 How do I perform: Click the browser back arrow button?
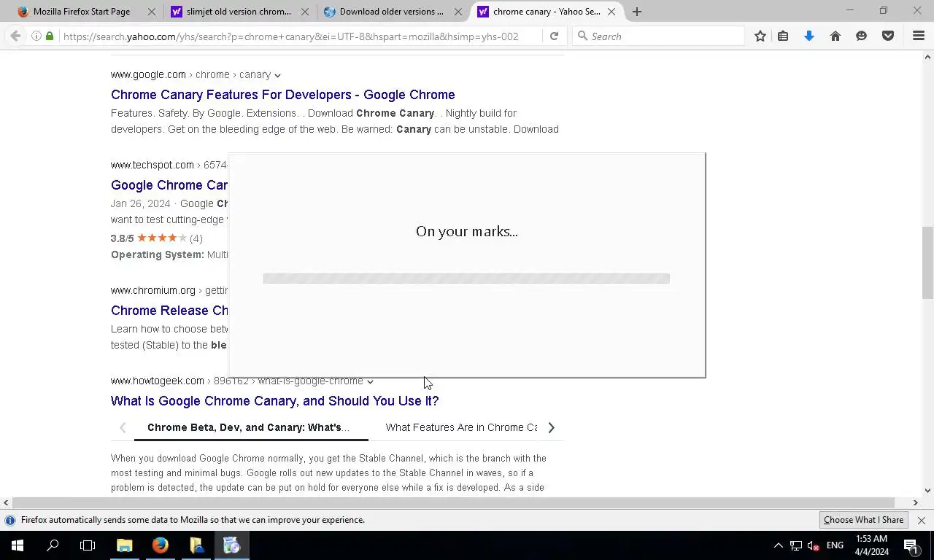coord(15,36)
